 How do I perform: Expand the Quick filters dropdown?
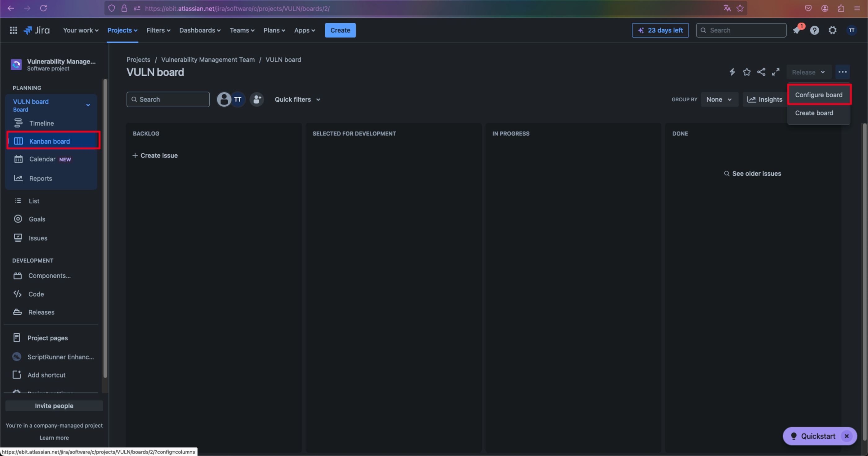(x=297, y=99)
